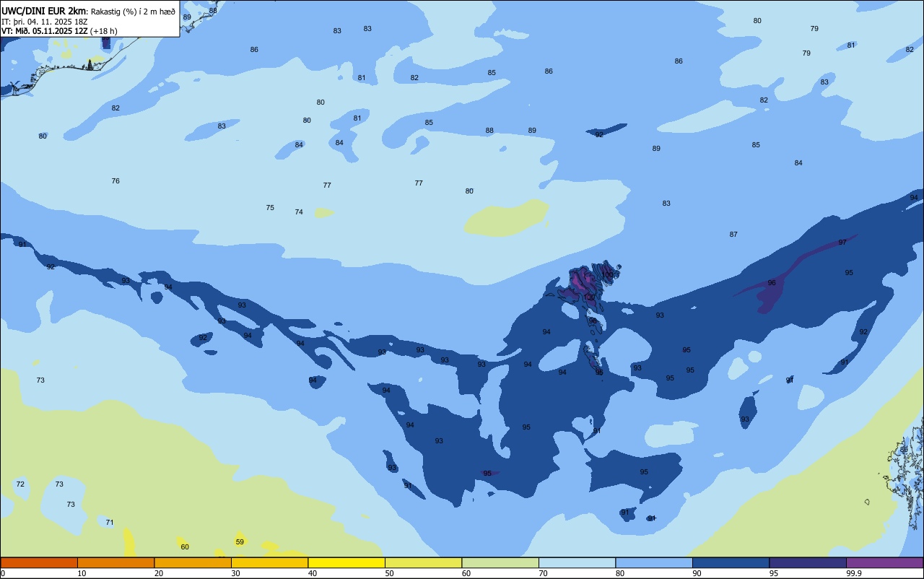Click the humidity value '75' on map
924x579 pixels.
270,208
